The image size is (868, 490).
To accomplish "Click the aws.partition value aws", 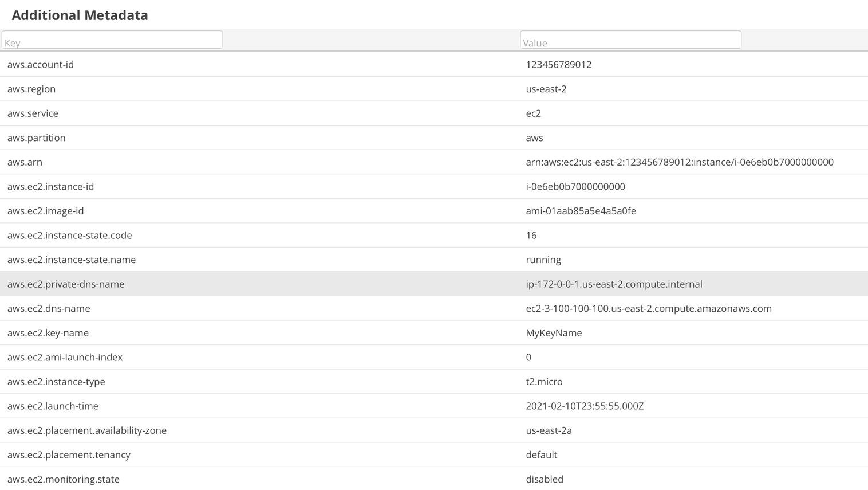I will (534, 138).
